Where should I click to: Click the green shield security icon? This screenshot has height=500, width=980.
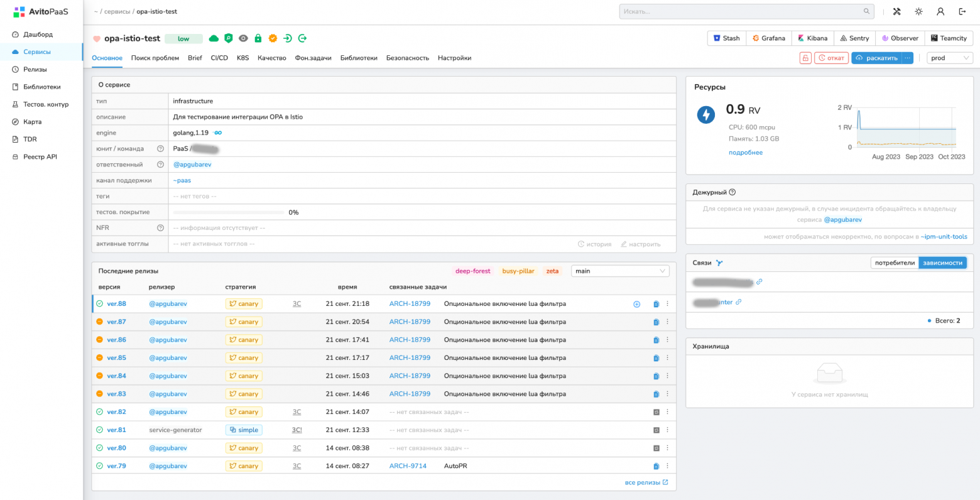[229, 38]
